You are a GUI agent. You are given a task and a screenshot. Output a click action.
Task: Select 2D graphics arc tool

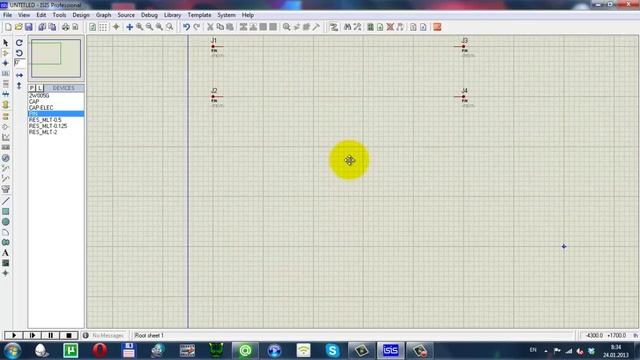click(6, 232)
